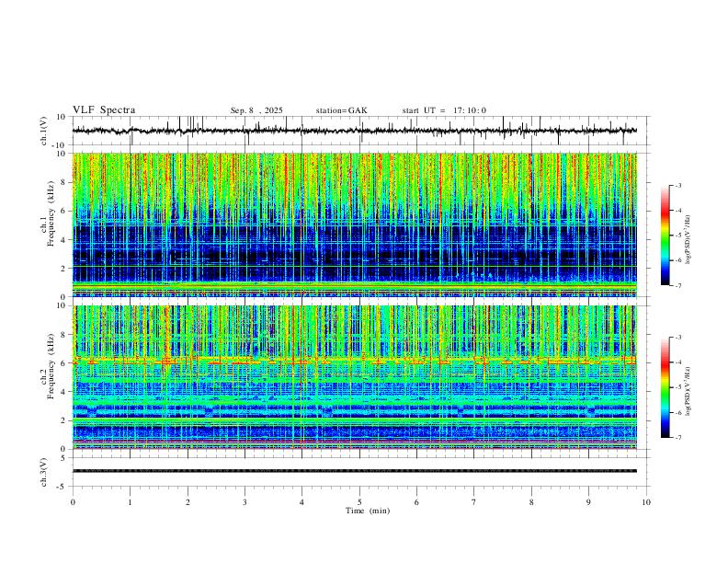Click time axis tick label "10" at the end

point(646,502)
